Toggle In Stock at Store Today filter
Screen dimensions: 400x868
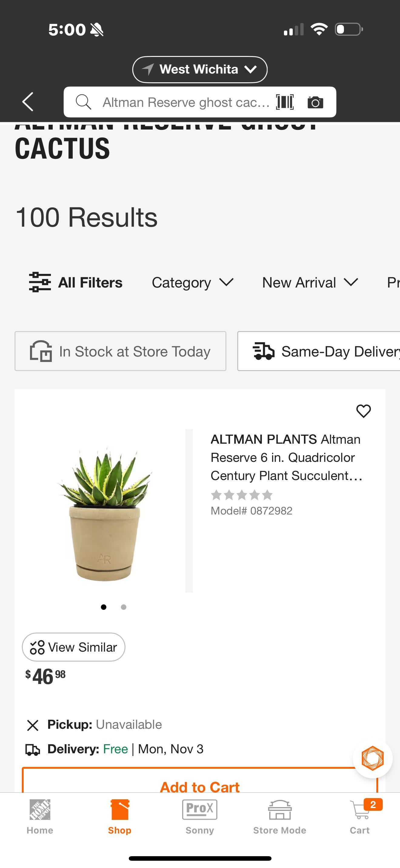tap(120, 351)
